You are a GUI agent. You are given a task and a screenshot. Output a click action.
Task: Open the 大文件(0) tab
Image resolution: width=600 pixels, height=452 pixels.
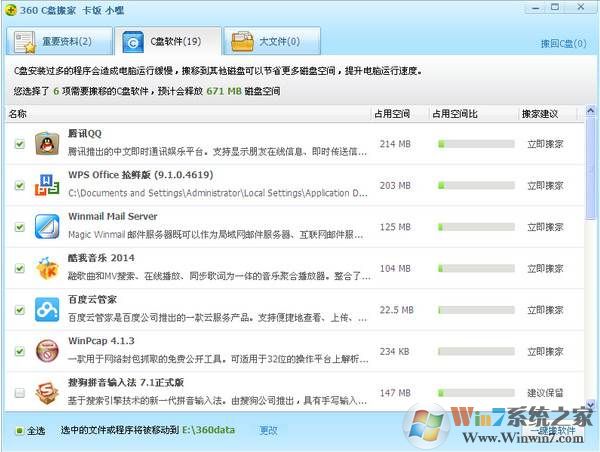point(272,41)
